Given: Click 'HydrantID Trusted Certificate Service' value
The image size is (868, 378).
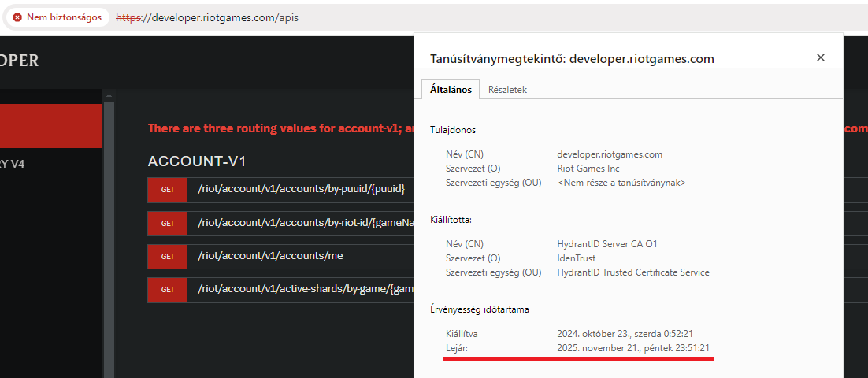Looking at the screenshot, I should tap(633, 272).
